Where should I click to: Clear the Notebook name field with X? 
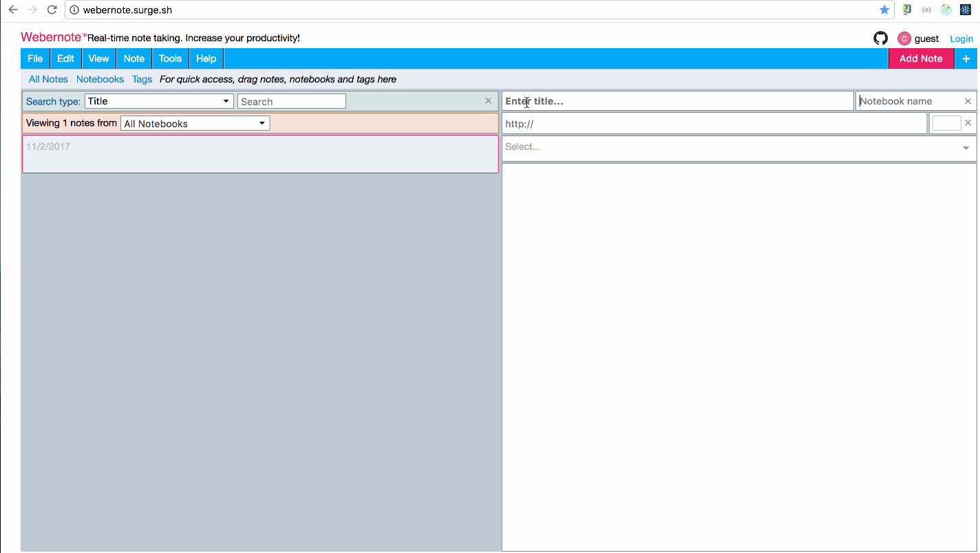(x=968, y=101)
